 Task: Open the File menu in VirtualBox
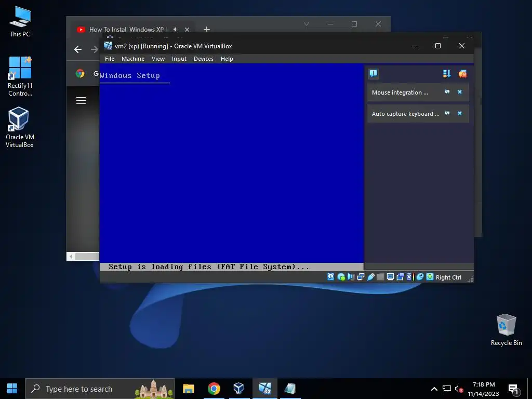tap(110, 59)
